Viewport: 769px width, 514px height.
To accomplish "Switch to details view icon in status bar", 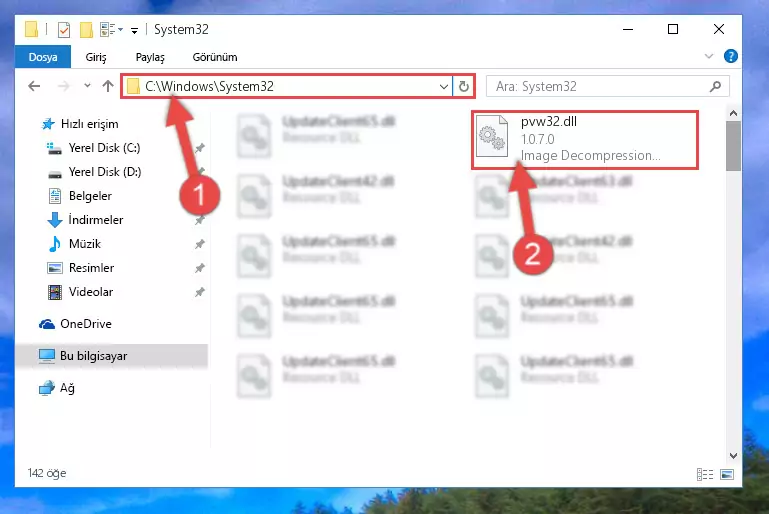I will click(705, 474).
